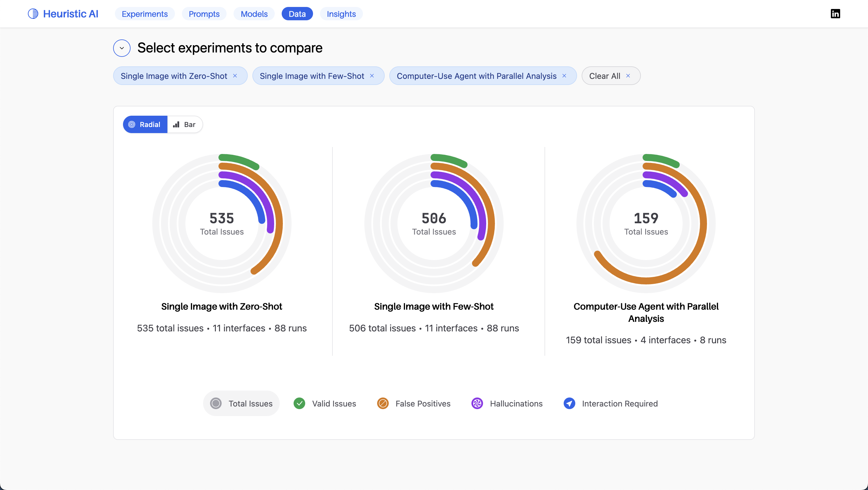868x490 pixels.
Task: Open the Experiments tab
Action: click(x=144, y=14)
